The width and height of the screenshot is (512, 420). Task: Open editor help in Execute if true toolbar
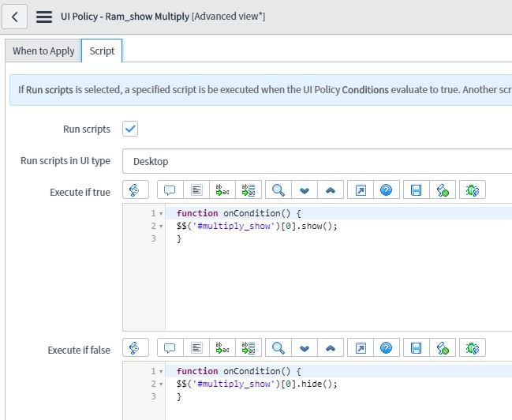(x=387, y=190)
